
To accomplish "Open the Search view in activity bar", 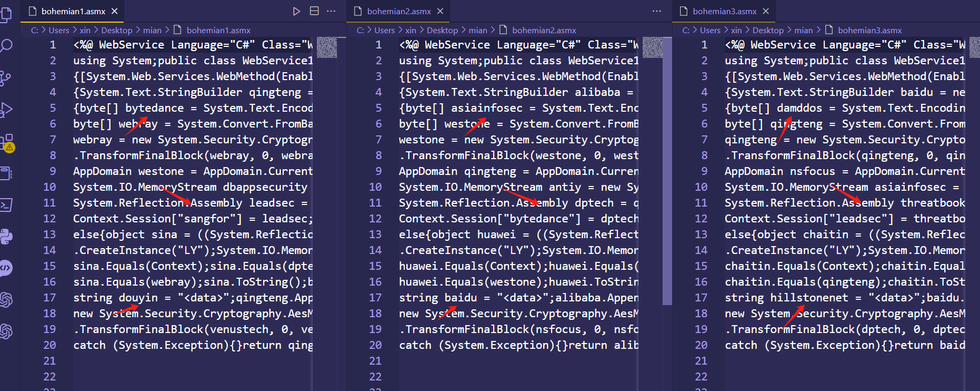I will [6, 46].
